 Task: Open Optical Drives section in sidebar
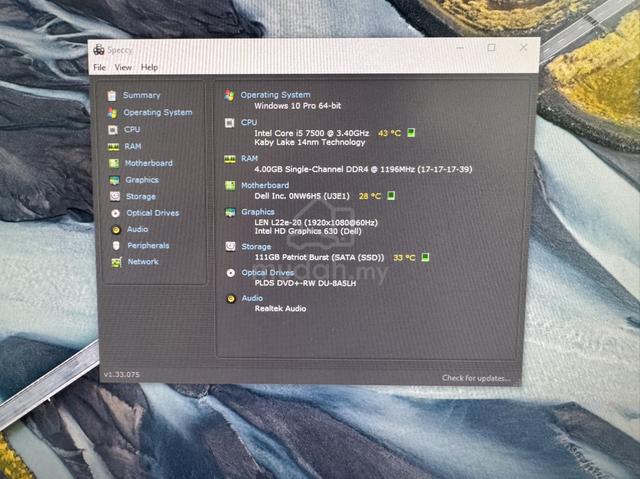click(153, 213)
